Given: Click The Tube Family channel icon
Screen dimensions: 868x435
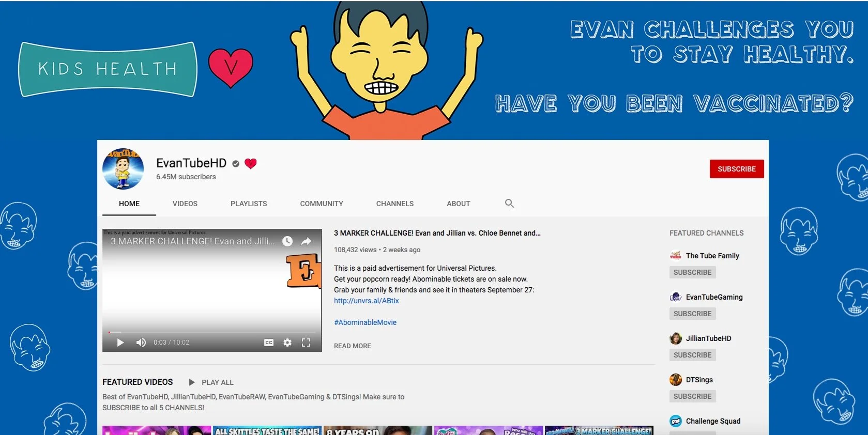Looking at the screenshot, I should (676, 256).
